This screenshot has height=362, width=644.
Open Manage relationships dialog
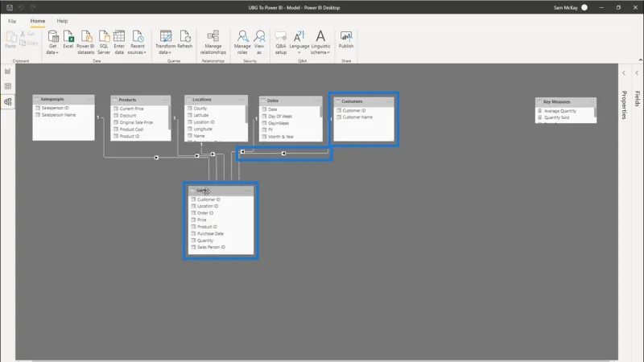point(213,43)
